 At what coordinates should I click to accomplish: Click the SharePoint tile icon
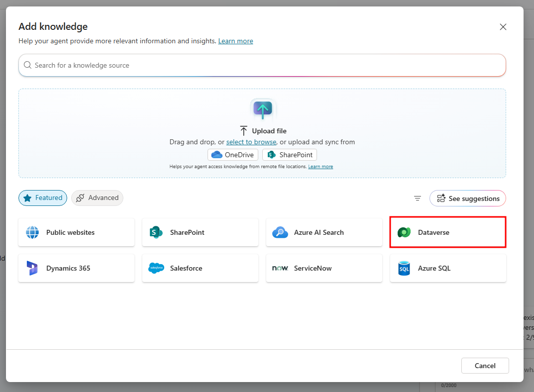tap(156, 232)
